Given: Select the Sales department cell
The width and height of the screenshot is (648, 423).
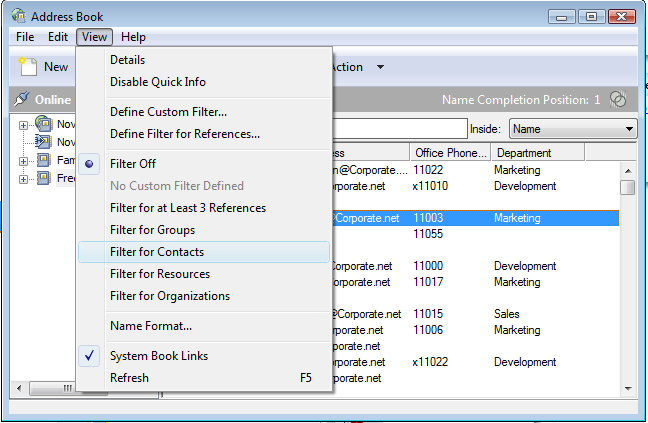Looking at the screenshot, I should (507, 314).
